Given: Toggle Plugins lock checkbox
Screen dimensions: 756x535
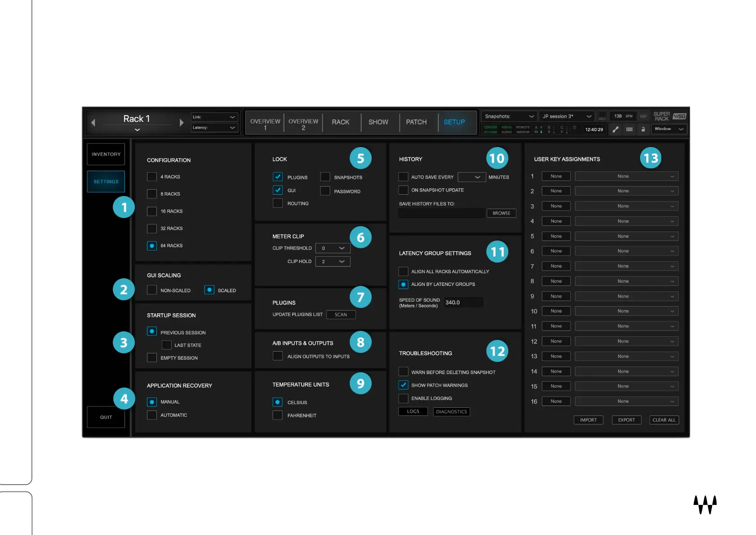Looking at the screenshot, I should [278, 177].
